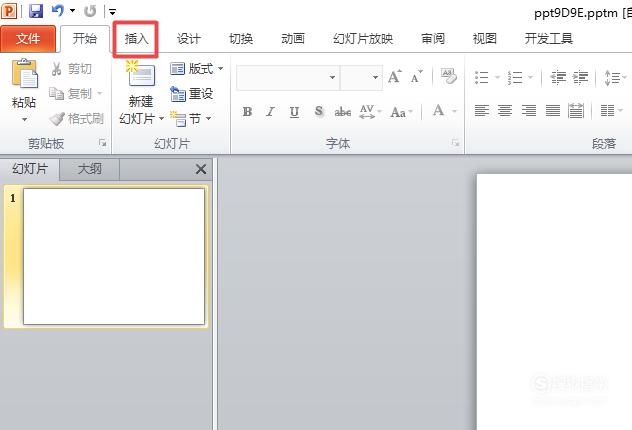Open the Change Case (Aa) menu
Screen dimensions: 632x430
click(401, 112)
